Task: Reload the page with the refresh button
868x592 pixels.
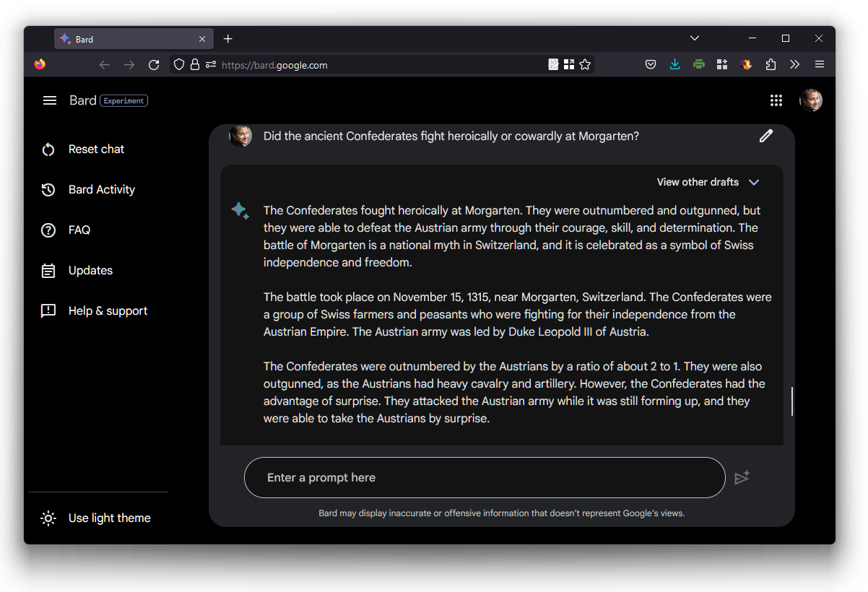Action: click(x=154, y=65)
